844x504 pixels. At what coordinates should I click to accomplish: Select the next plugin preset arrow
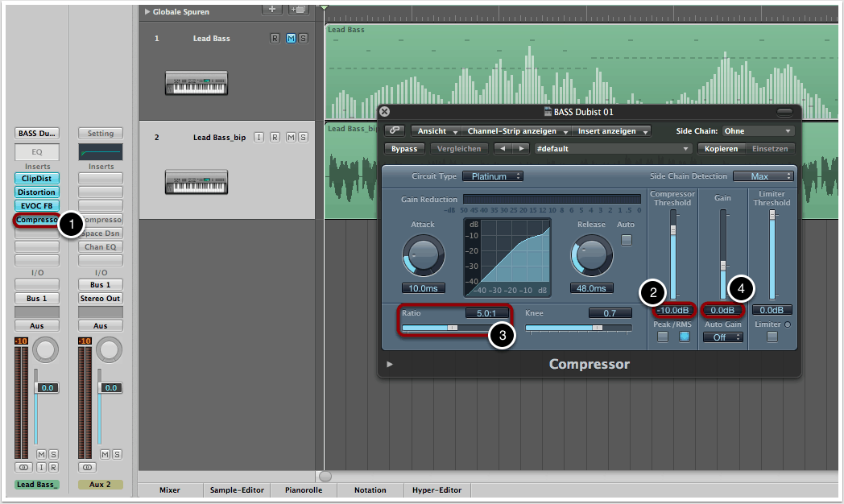point(522,149)
